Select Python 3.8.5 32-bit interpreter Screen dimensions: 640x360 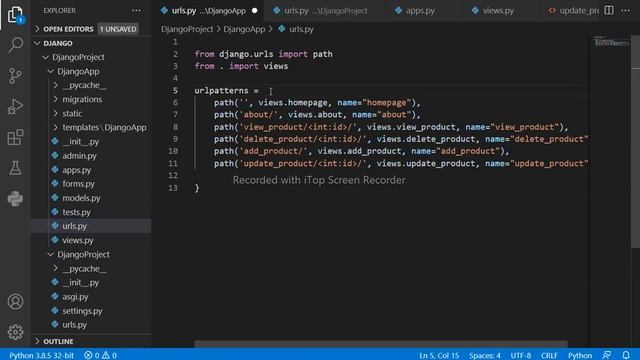[41, 355]
